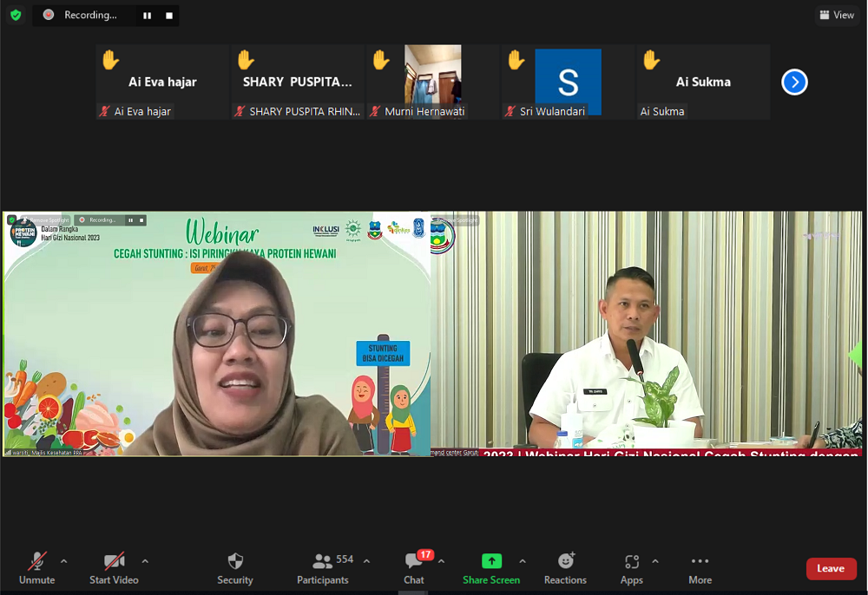Expand the Participants options arrow
Image resolution: width=868 pixels, height=595 pixels.
tap(366, 561)
